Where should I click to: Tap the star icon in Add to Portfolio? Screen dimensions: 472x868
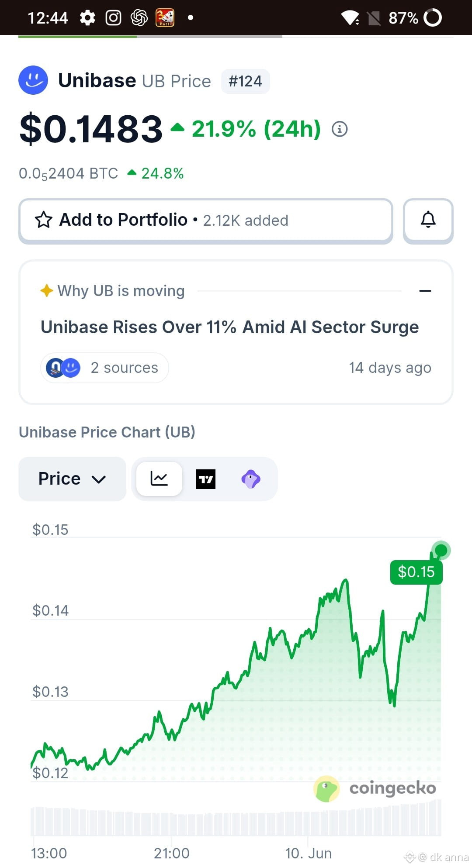(44, 220)
